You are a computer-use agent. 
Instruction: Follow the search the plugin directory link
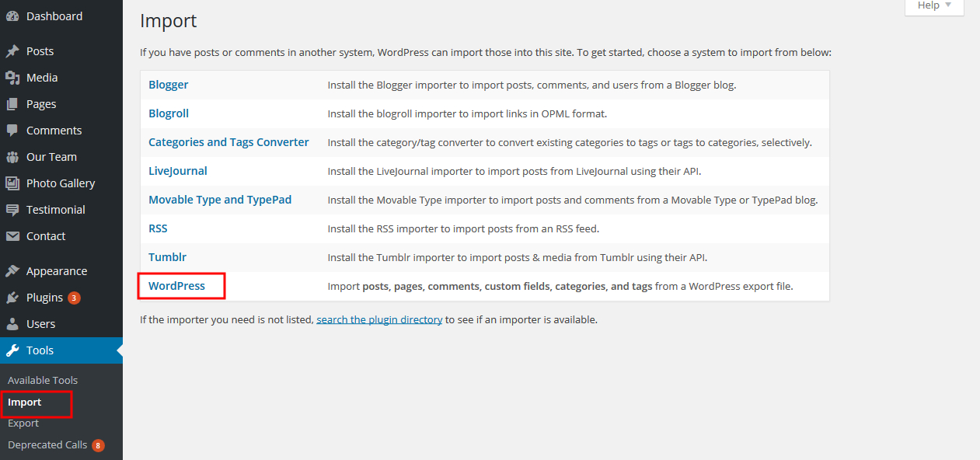click(379, 319)
